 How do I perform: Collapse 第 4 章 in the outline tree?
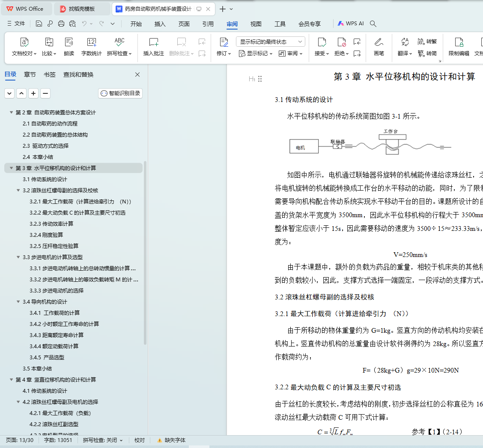point(12,379)
